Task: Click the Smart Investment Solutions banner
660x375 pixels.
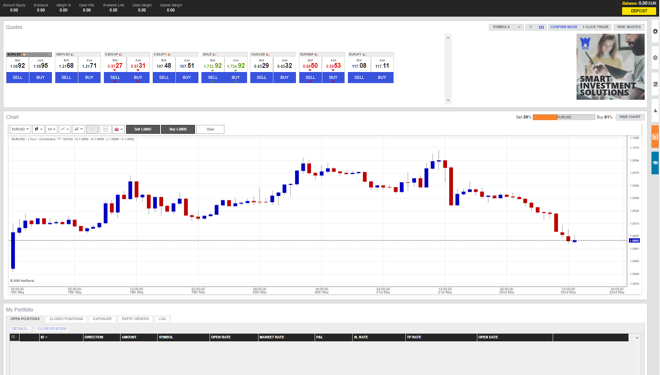Action: [x=610, y=67]
